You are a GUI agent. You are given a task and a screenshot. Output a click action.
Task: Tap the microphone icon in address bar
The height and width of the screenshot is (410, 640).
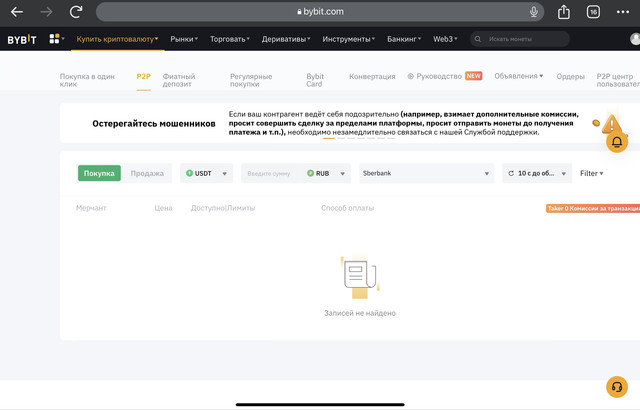click(533, 12)
